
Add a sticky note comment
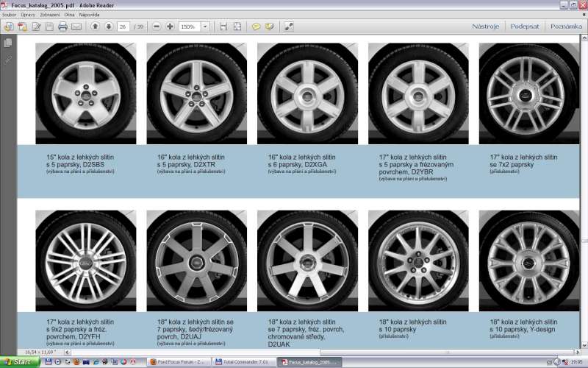[x=257, y=26]
